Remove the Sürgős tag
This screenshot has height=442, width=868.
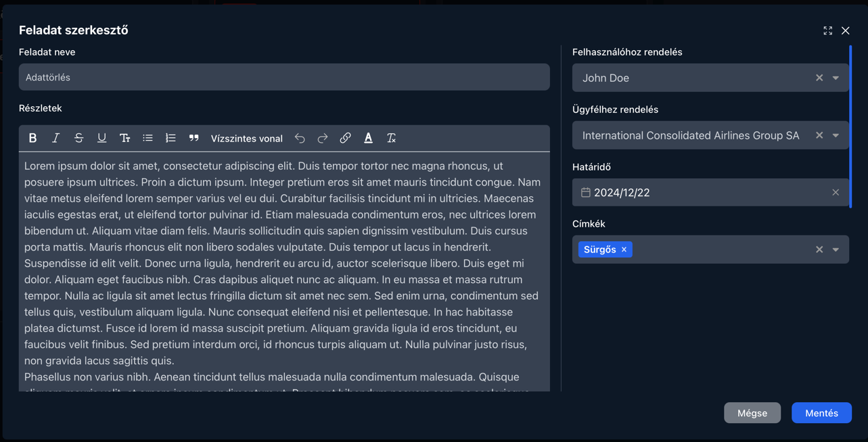click(624, 250)
